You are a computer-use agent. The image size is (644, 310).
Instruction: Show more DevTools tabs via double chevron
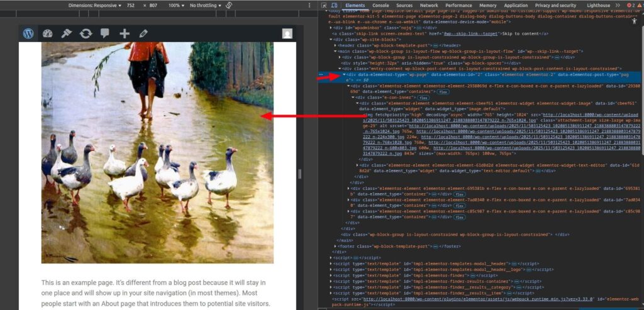click(x=618, y=5)
